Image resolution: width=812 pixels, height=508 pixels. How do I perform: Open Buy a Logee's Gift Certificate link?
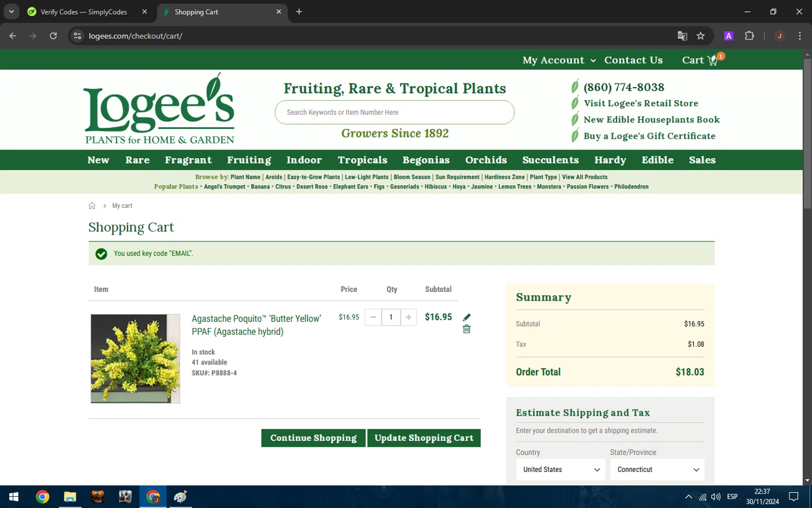coord(650,136)
